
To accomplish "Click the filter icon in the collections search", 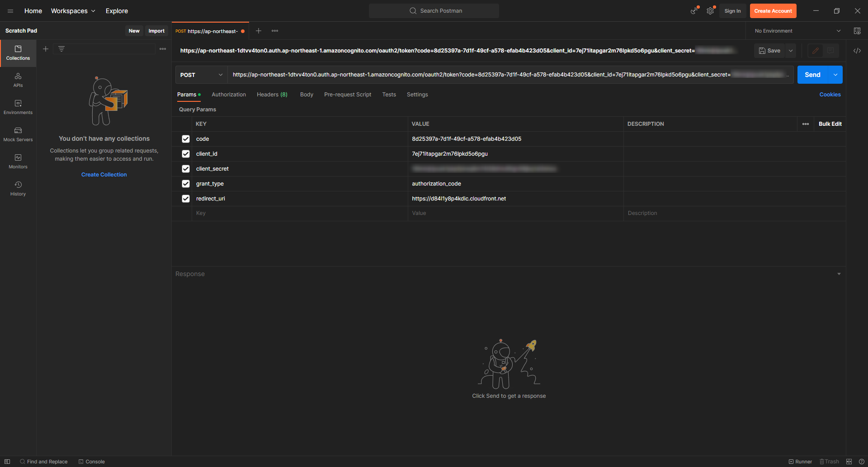I will coord(61,49).
